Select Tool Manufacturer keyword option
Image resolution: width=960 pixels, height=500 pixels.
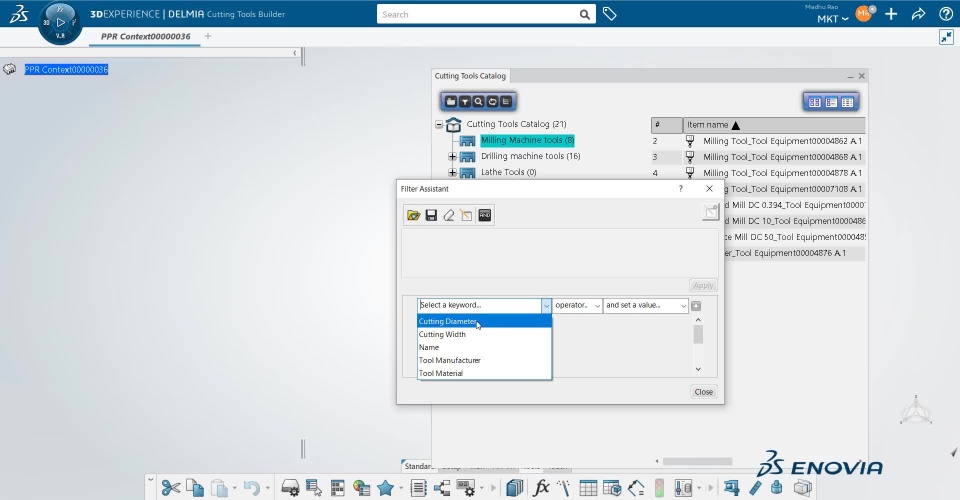click(484, 360)
